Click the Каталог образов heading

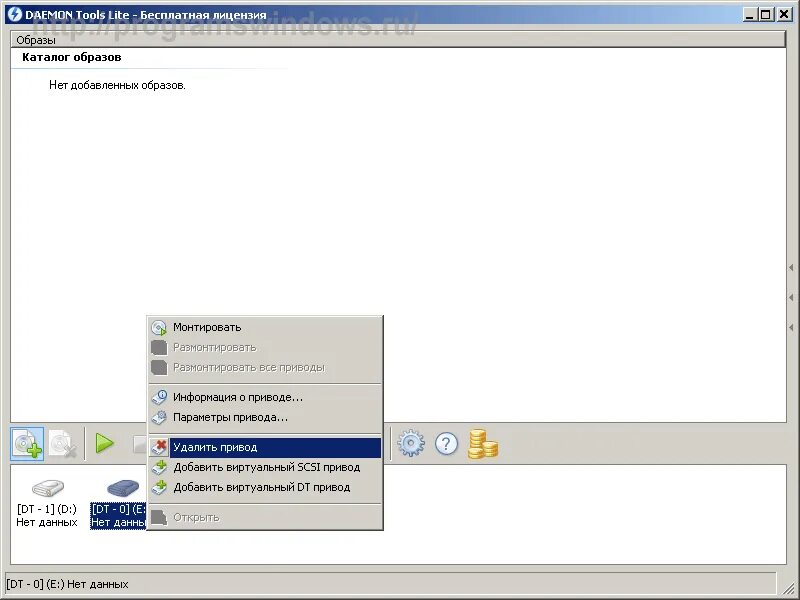(x=71, y=57)
